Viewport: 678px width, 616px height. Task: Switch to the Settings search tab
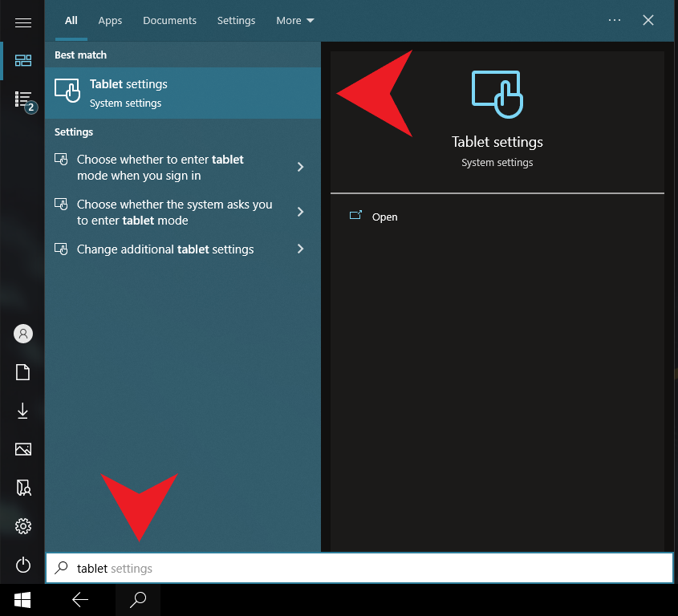[x=236, y=21]
